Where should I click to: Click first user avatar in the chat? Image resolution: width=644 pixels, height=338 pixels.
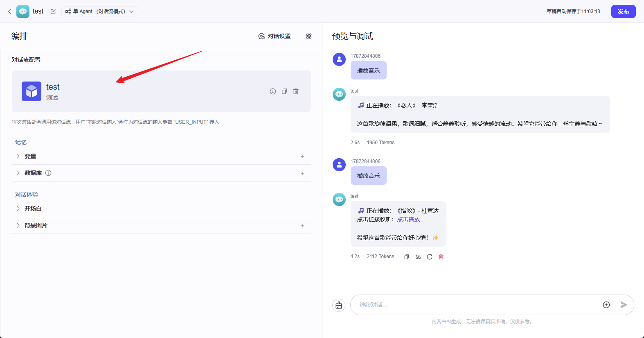click(x=339, y=59)
